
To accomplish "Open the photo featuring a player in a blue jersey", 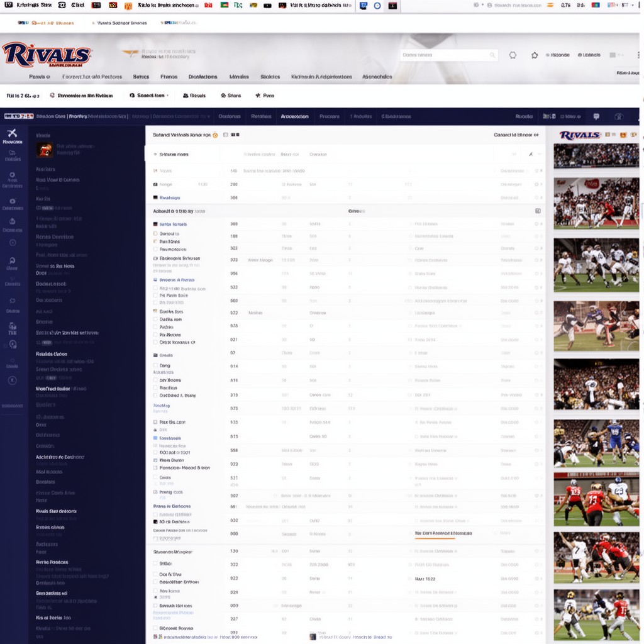I will (x=596, y=443).
